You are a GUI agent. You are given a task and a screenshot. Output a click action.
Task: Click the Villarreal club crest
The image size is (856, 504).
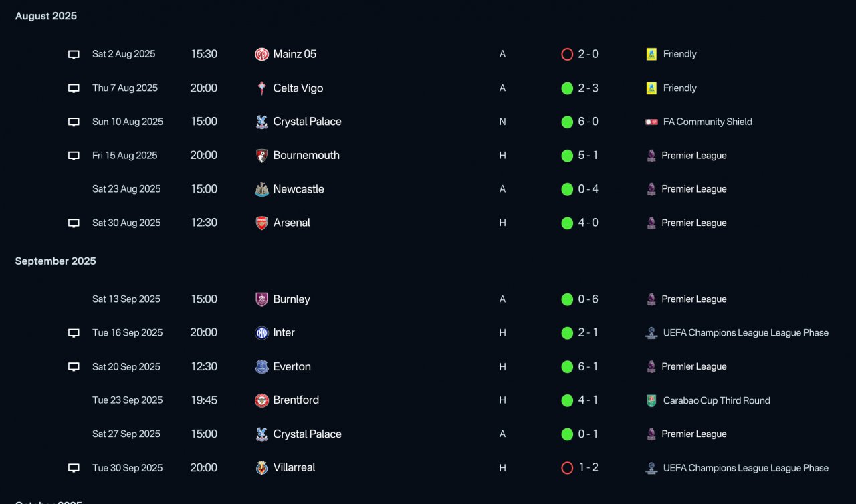(x=261, y=468)
